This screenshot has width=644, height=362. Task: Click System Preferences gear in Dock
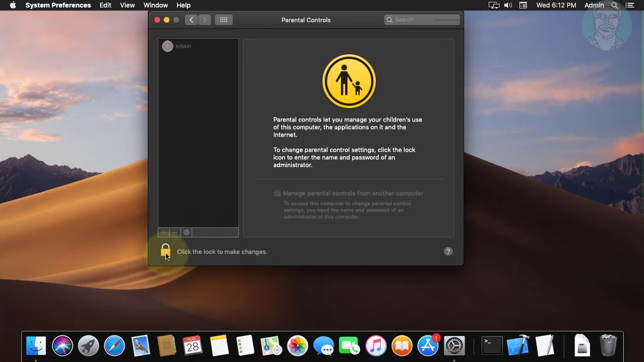(x=454, y=346)
